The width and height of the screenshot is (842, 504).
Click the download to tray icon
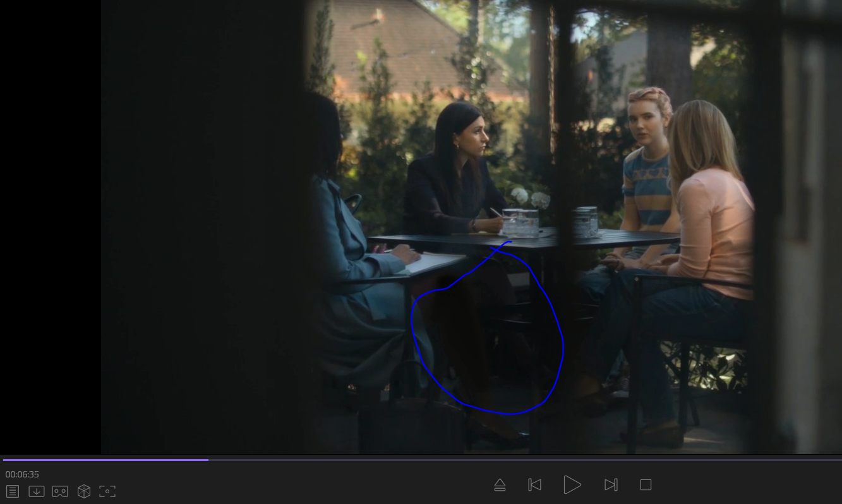click(x=36, y=491)
